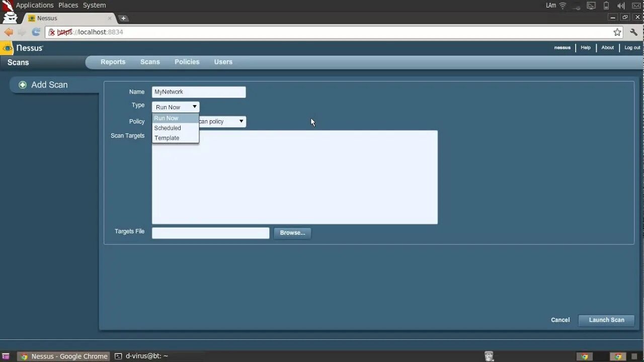Open the About link
Viewport: 644px width, 362px height.
[608, 48]
